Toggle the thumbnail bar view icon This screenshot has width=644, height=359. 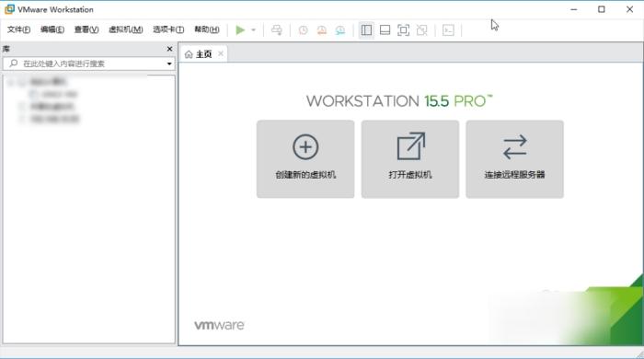coord(385,30)
